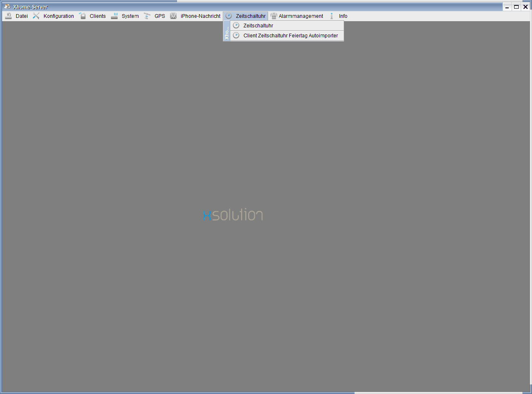Screen dimensions: 532x394
Task: Click the Datei menu drive icon
Action: tap(8, 16)
